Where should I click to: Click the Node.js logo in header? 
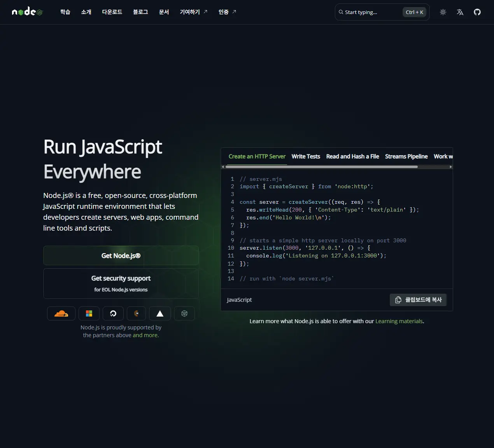click(x=27, y=12)
